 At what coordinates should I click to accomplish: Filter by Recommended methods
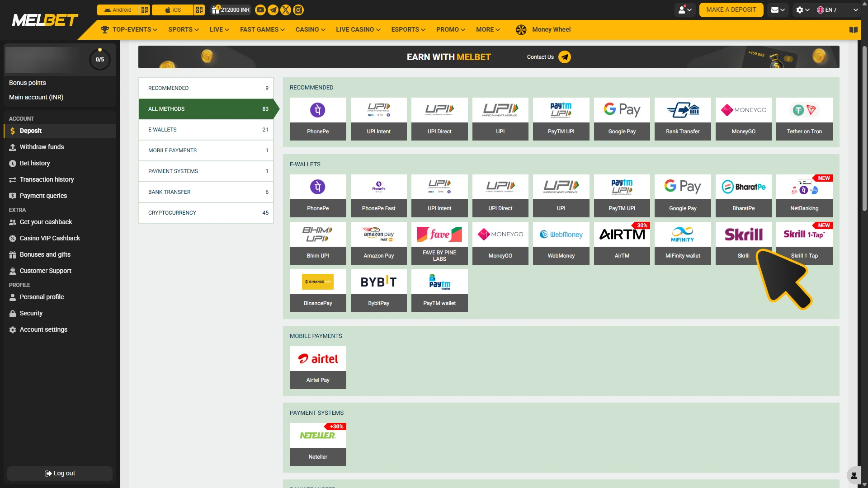coord(206,88)
